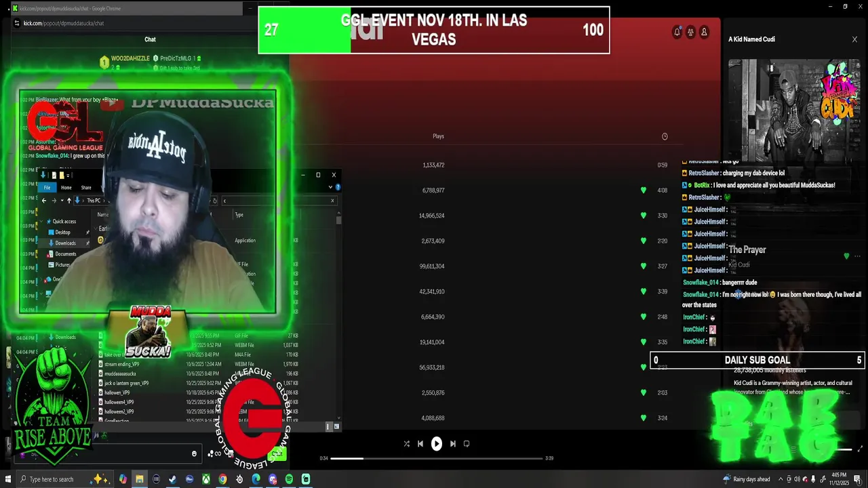Unlike The Prayer in now playing panel
Screen dimensions: 868x488
click(x=846, y=256)
